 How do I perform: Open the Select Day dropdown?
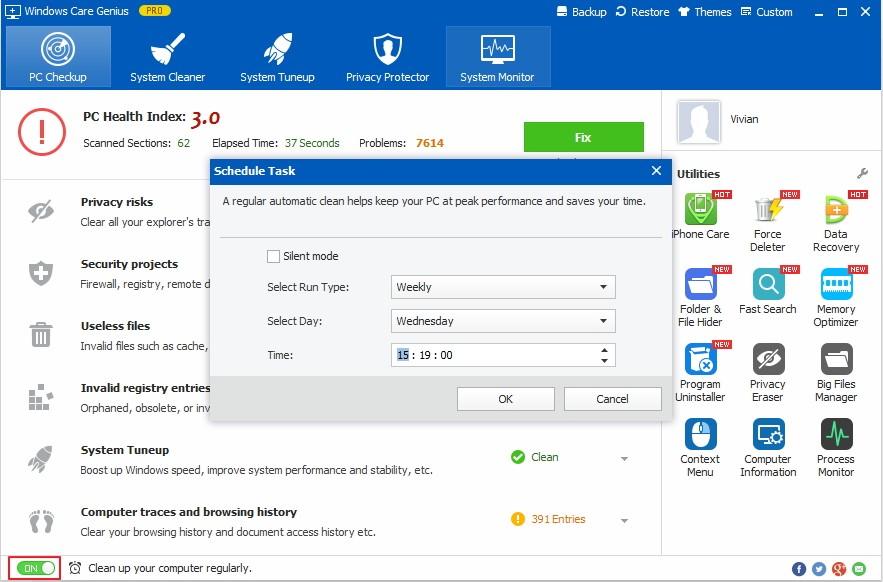tap(503, 321)
